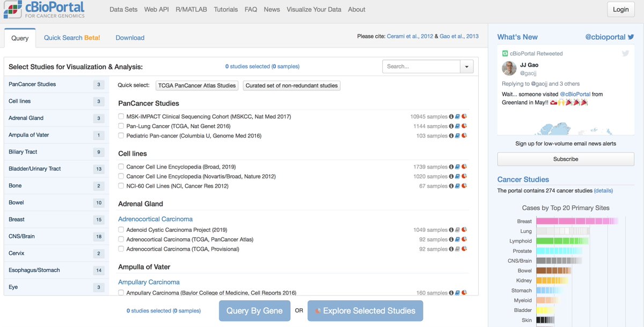Open info icon for MSK-IMPACT Clinical Sequencing Cohort
Screen dimensions: 644x327
[451, 117]
